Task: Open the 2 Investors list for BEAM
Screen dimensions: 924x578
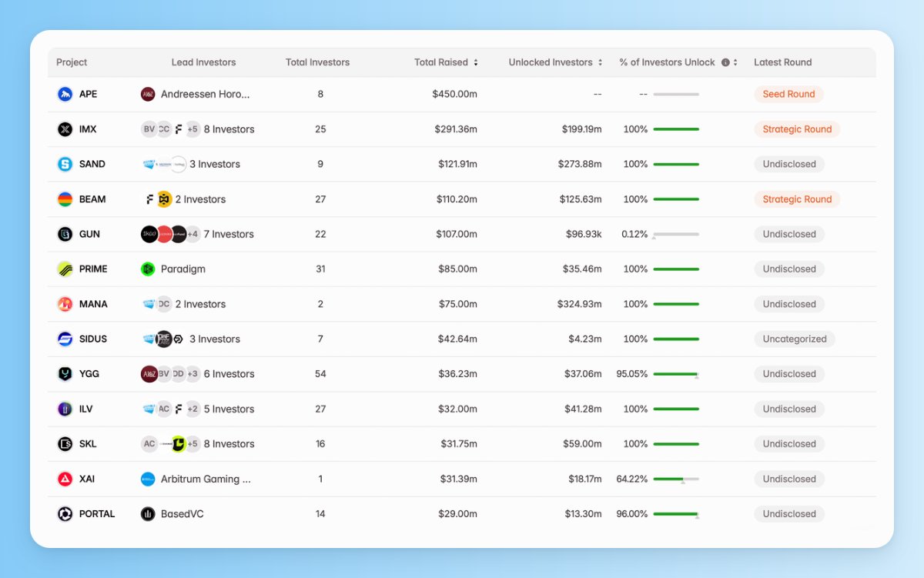Action: [x=200, y=199]
